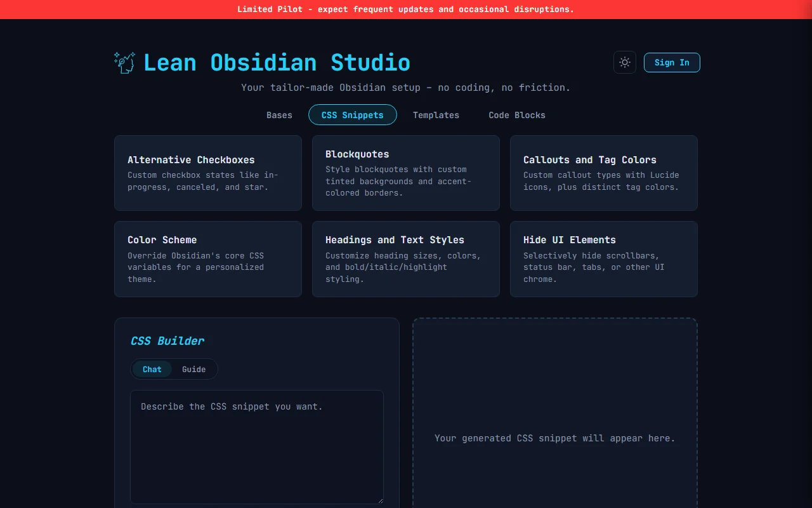Choose the Color Scheme snippet
This screenshot has width=812, height=508.
(207, 259)
